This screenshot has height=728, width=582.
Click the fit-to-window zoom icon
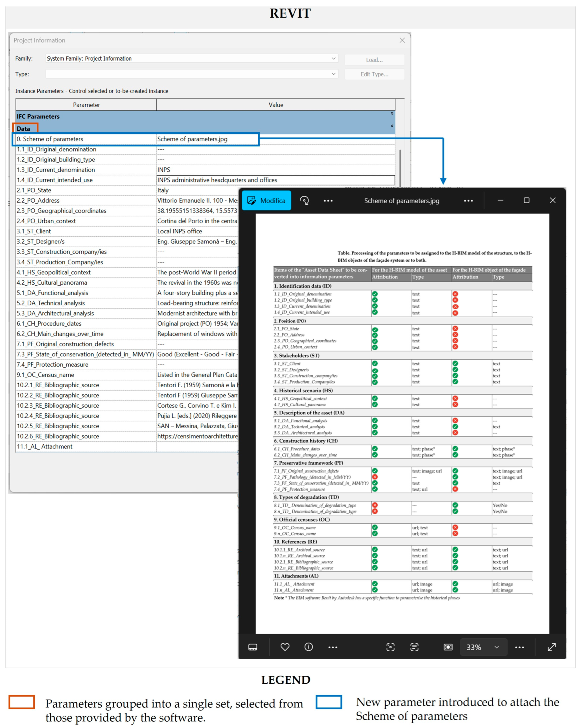[448, 647]
